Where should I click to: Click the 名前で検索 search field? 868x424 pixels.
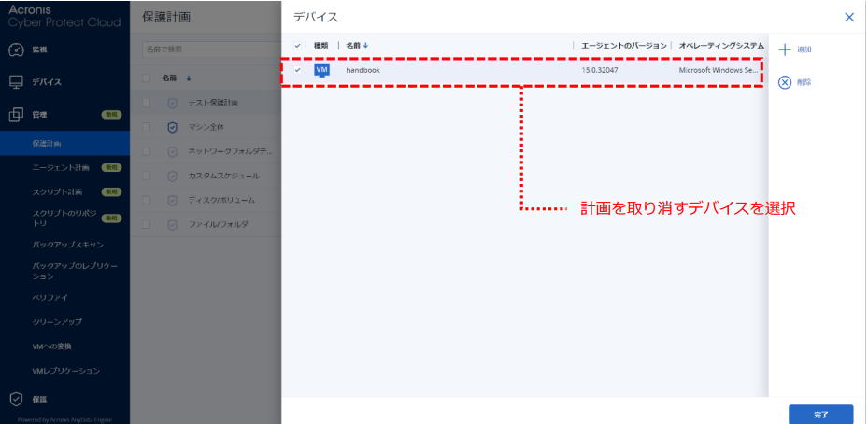coord(206,49)
